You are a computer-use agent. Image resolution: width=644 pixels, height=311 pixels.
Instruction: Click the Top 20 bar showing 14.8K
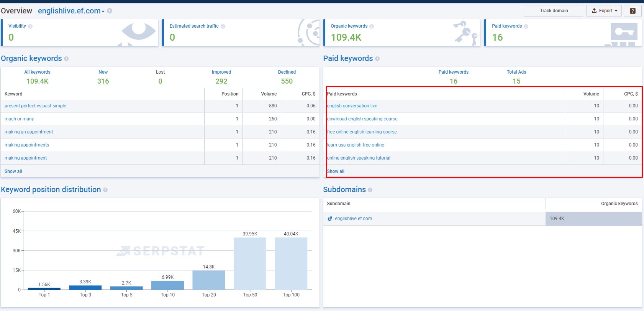[209, 280]
